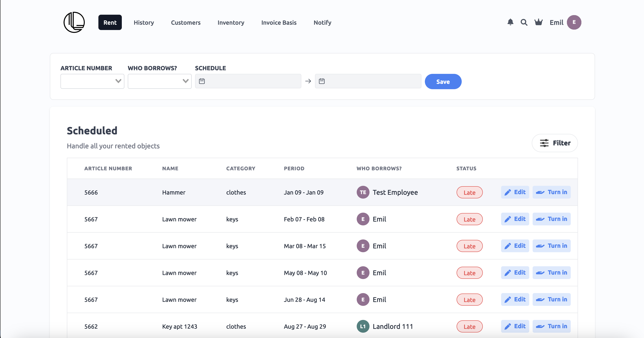Click calendar icon in schedule end field
644x338 pixels.
[322, 81]
